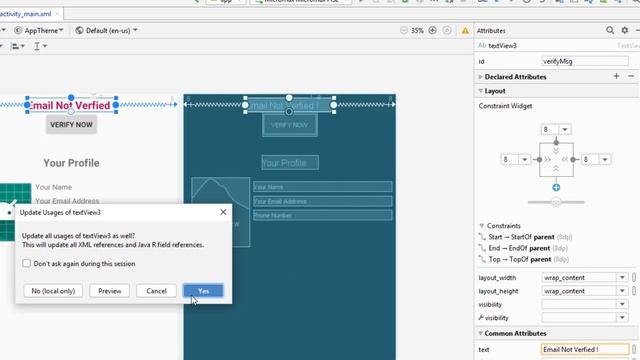
Task: Select Phone Number field in blueprint
Action: (x=322, y=215)
